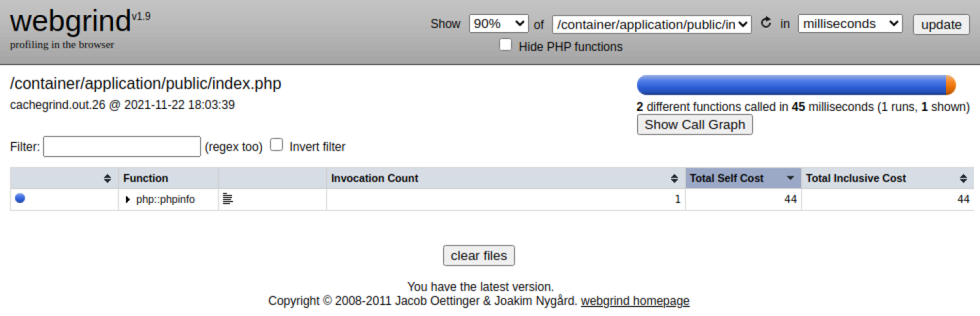980x316 pixels.
Task: Click the Function column header
Action: 146,178
